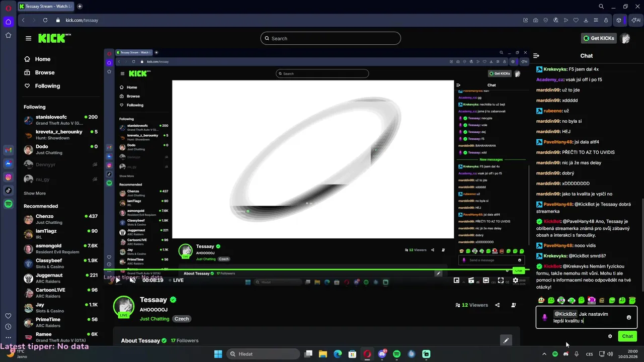Click the Czech language tag

[x=182, y=319]
